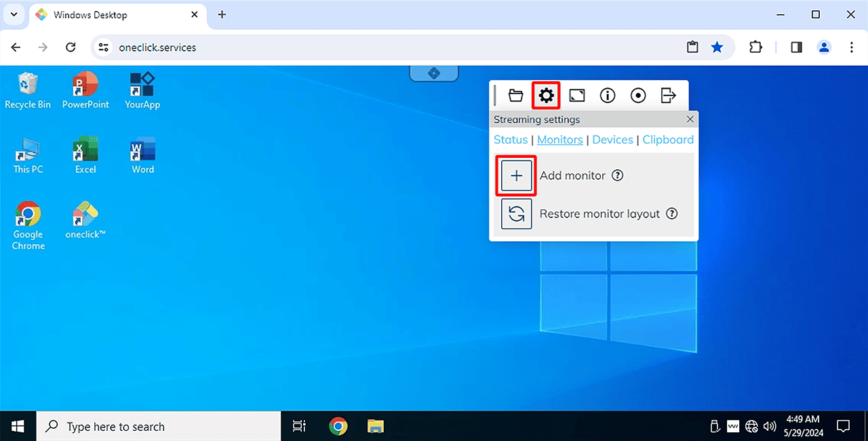Open the PowerPoint desktop shortcut
Image resolution: width=868 pixels, height=441 pixels.
click(x=85, y=91)
